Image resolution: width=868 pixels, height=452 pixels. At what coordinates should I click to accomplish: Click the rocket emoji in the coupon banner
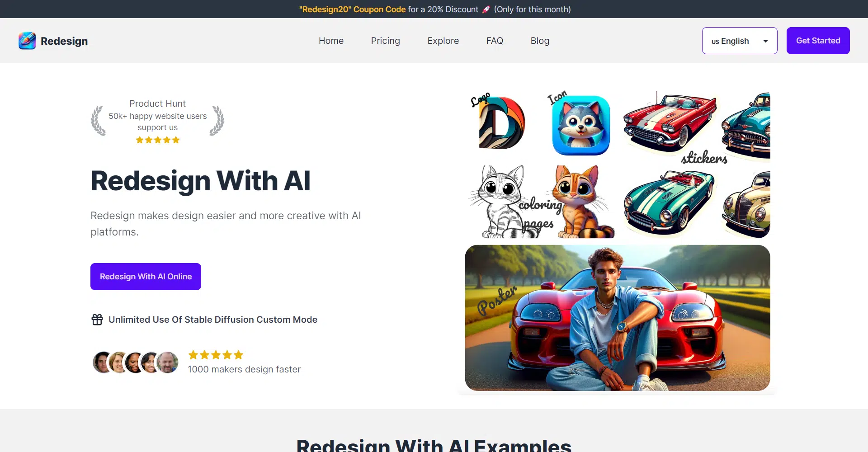click(x=486, y=9)
